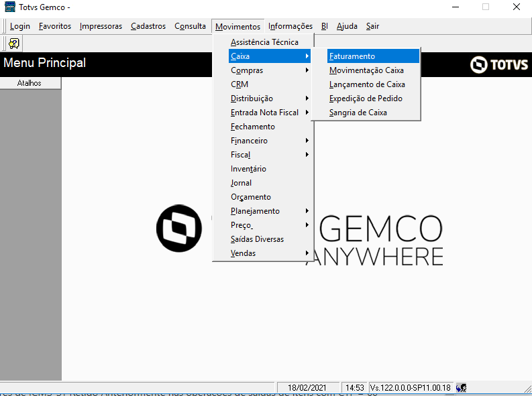The height and width of the screenshot is (396, 532).
Task: Expand the Fiscal submenu
Action: click(x=270, y=155)
